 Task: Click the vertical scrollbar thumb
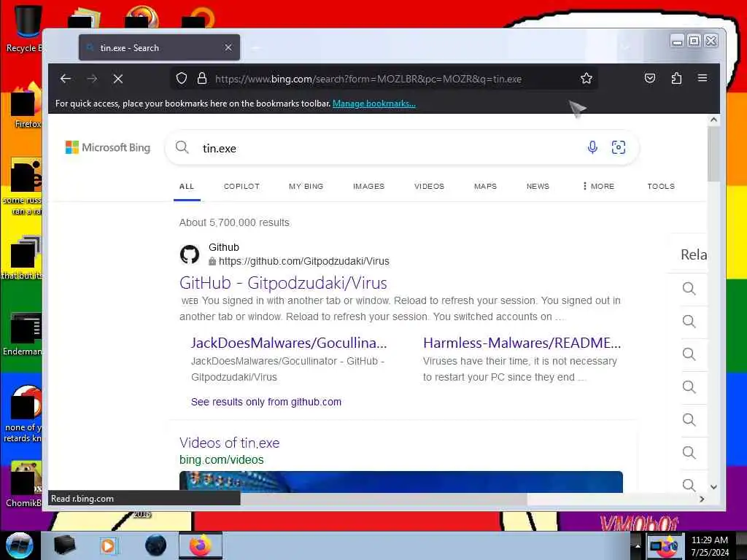pyautogui.click(x=713, y=155)
